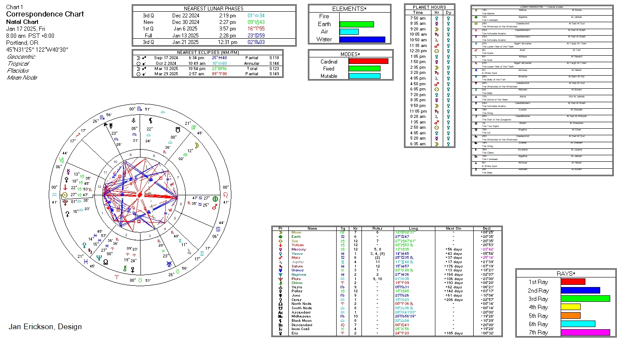
Task: Select 'Black Moon' row name in the table
Action: click(x=301, y=321)
